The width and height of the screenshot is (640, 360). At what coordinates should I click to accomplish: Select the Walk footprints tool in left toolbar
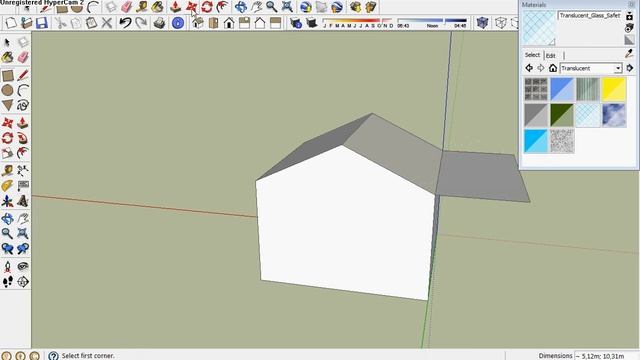(x=7, y=282)
